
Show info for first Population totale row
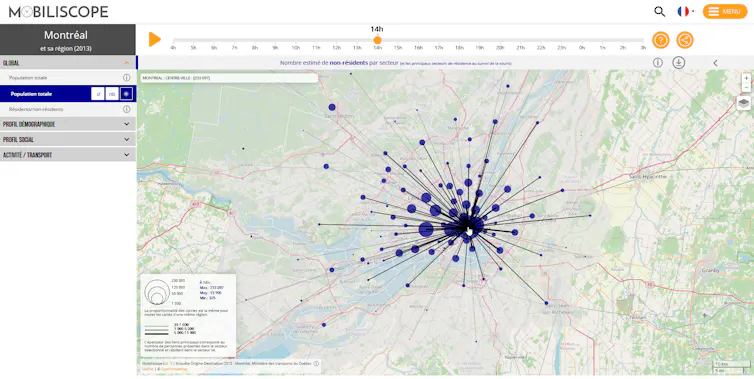(126, 77)
